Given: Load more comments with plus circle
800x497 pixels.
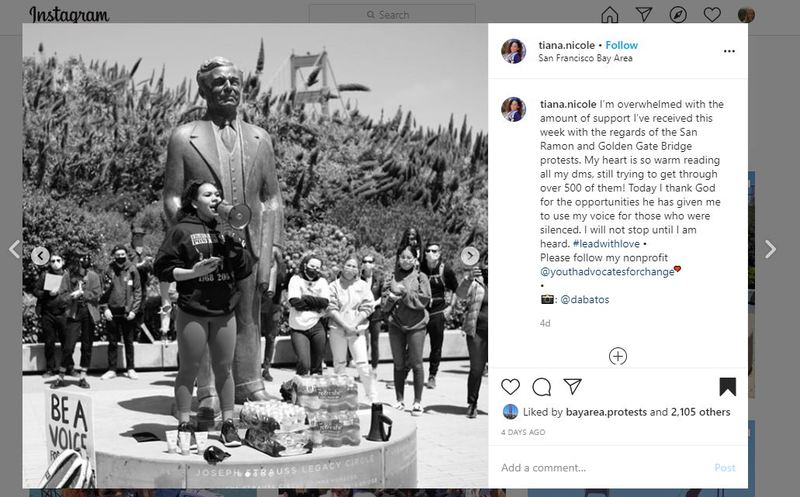Looking at the screenshot, I should [618, 356].
